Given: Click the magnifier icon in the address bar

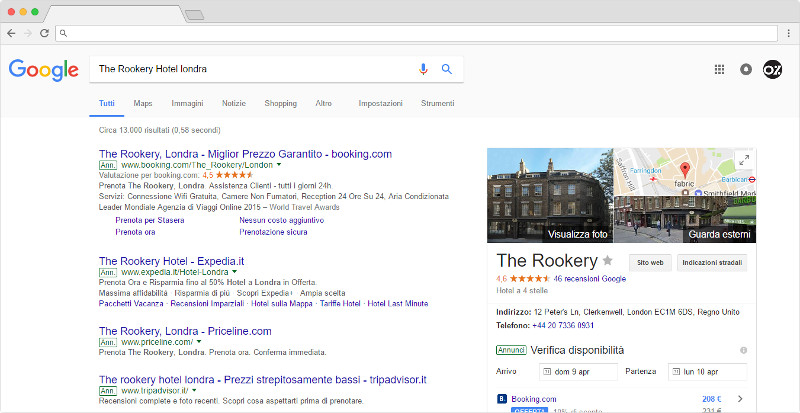Looking at the screenshot, I should coord(63,34).
